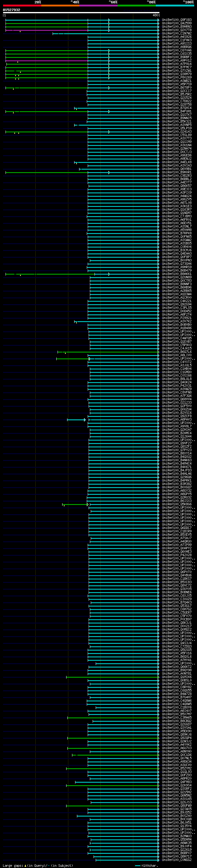This screenshot has width=197, height=868.
Task: Click hit UniRef100_Q2CCI7
Action: tap(177, 91)
